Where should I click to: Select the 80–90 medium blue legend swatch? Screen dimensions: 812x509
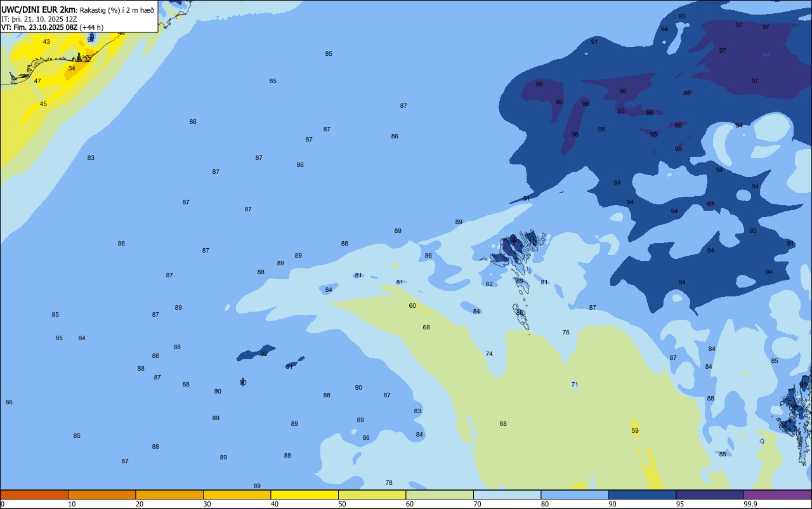tap(575, 494)
